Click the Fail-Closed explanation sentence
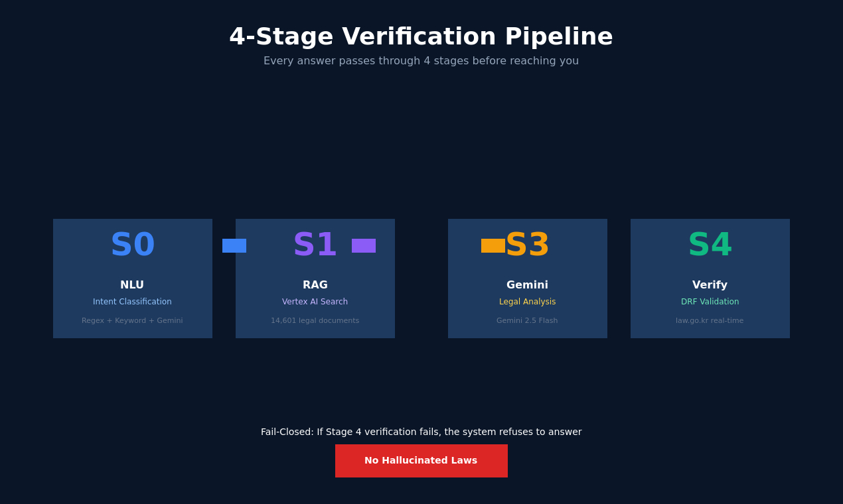 [421, 432]
